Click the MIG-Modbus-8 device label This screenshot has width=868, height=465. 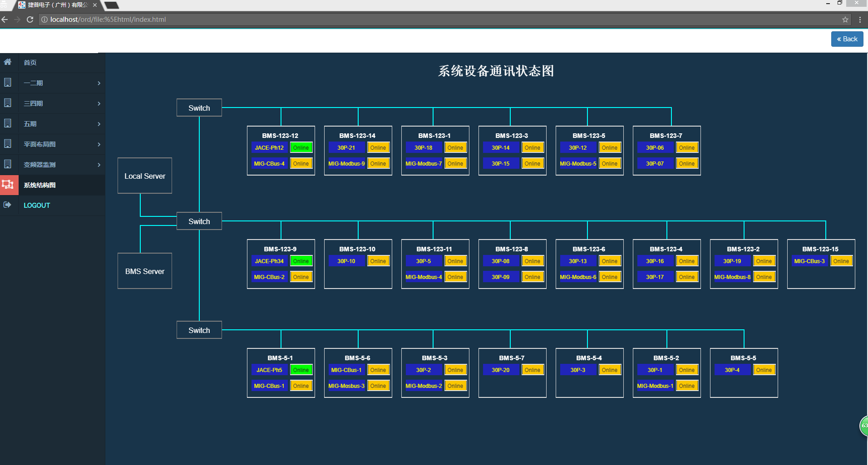732,277
